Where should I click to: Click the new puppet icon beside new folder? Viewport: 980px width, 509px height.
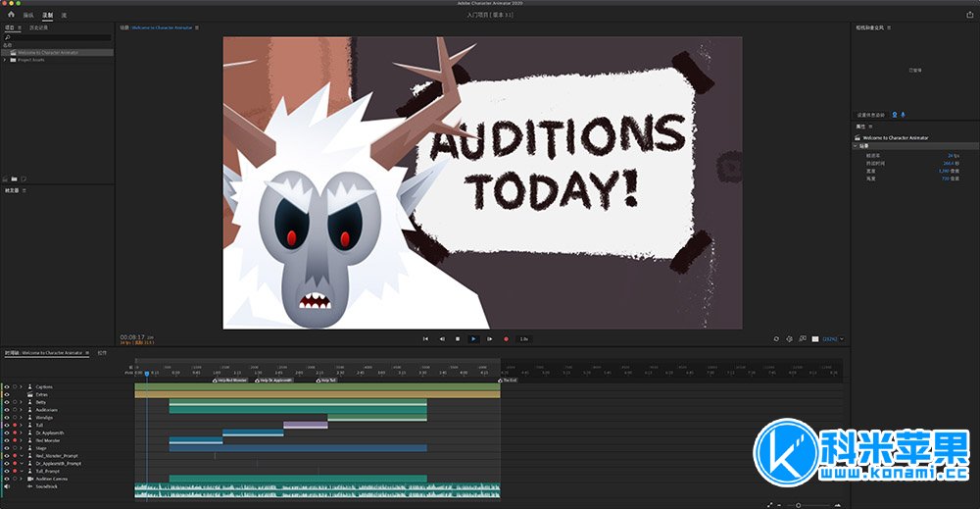[24, 178]
